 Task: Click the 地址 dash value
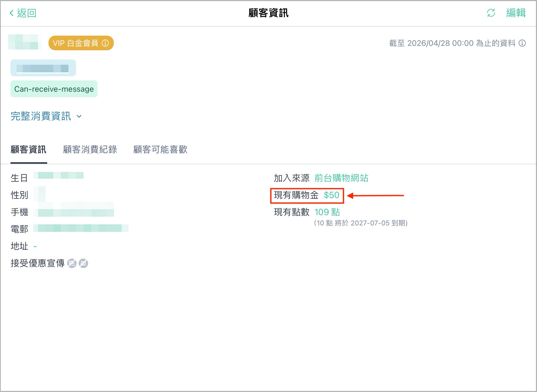(35, 246)
